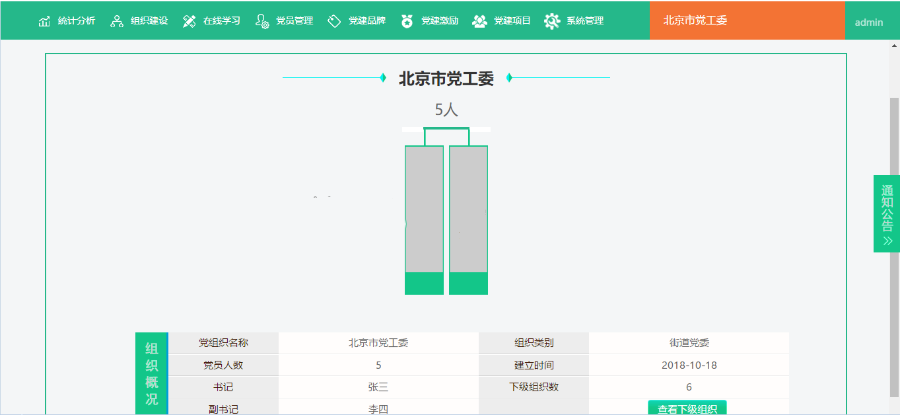Click the admin user name
900x415 pixels.
click(x=869, y=22)
